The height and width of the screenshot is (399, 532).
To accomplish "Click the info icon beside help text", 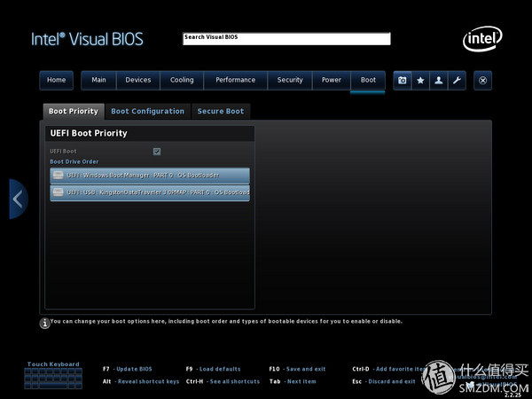I will pyautogui.click(x=45, y=323).
